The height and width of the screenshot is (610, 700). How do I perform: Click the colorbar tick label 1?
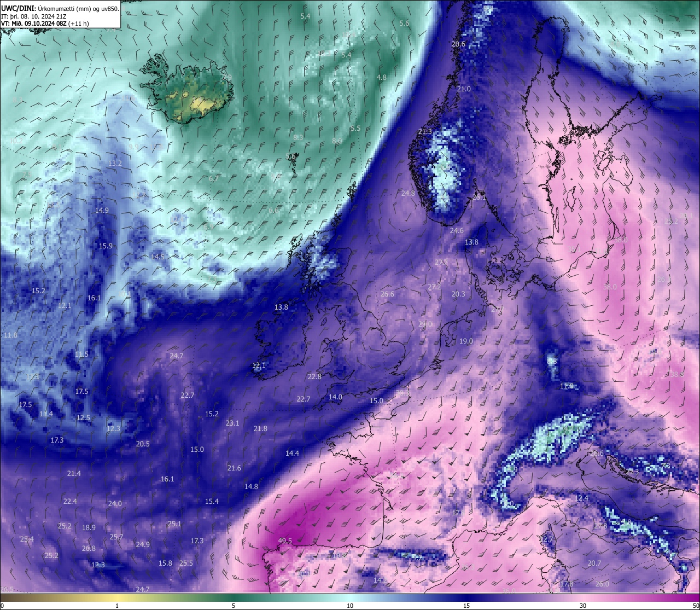click(x=117, y=606)
